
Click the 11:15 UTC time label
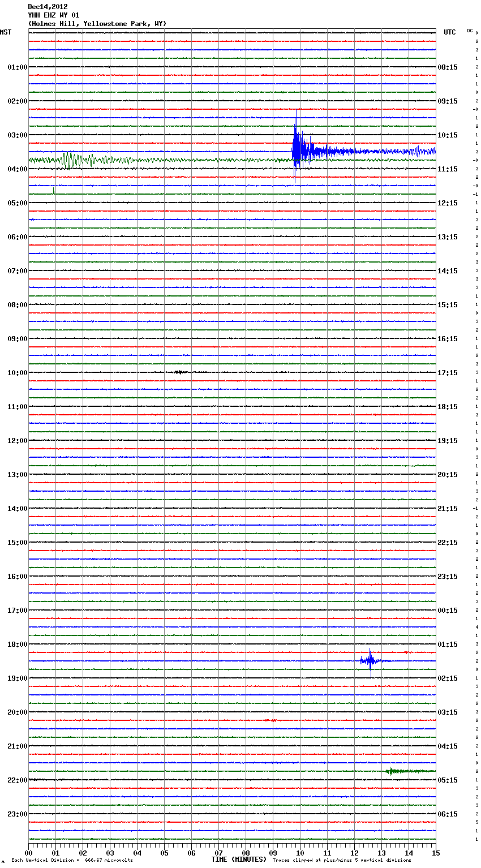(448, 169)
